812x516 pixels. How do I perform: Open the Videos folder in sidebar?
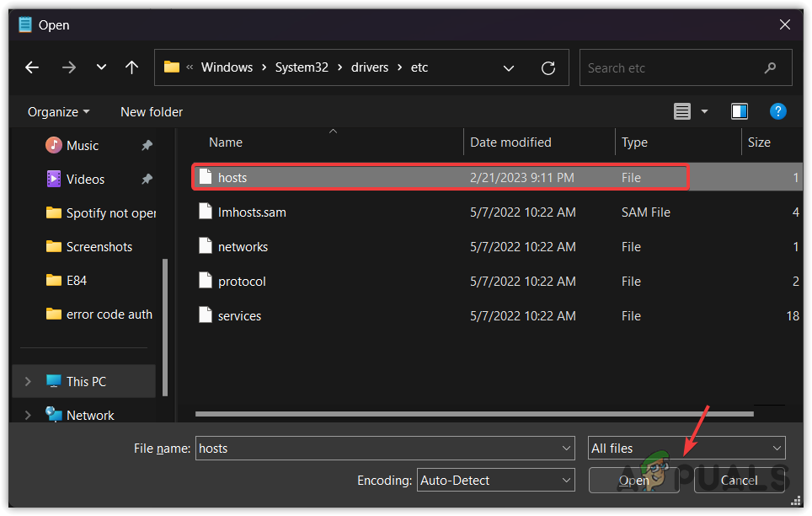[x=85, y=179]
